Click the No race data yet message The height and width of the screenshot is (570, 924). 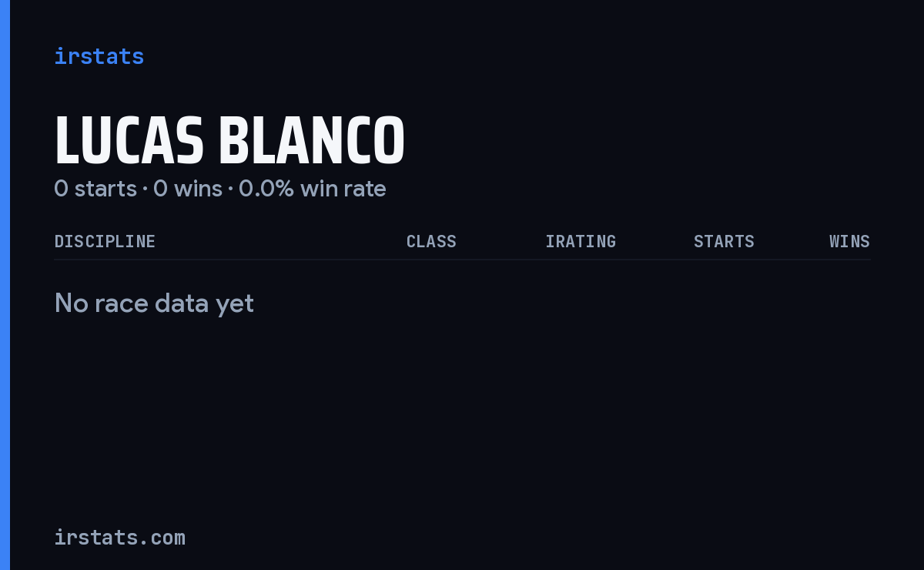(154, 303)
